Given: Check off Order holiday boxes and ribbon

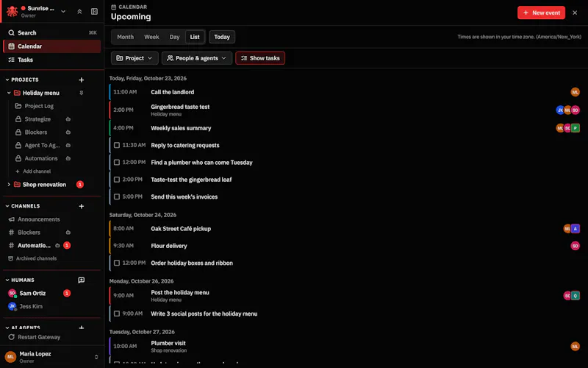Looking at the screenshot, I should 117,263.
